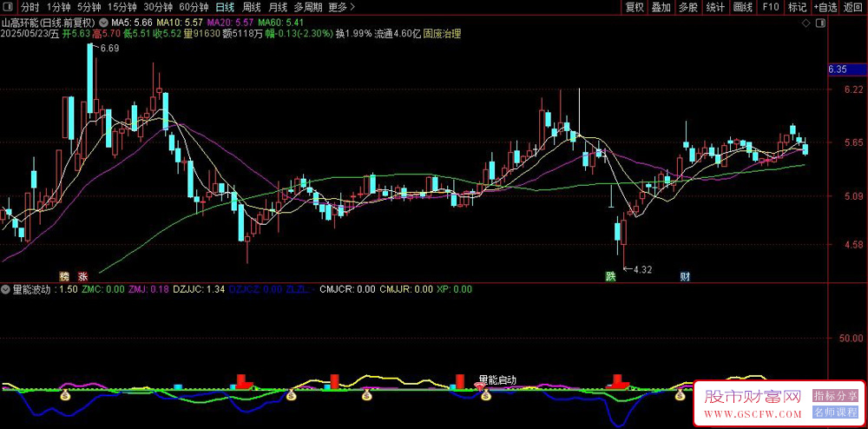This screenshot has height=429, width=868.
Task: Switch to the 月线 monthly tab
Action: tap(278, 7)
